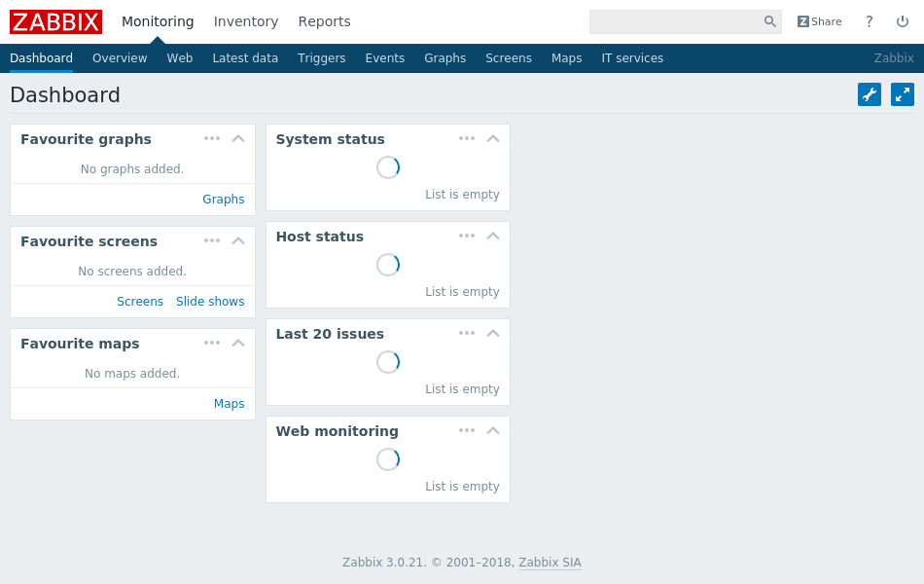Go to the Overview submenu
The width and height of the screenshot is (924, 584).
(x=120, y=57)
